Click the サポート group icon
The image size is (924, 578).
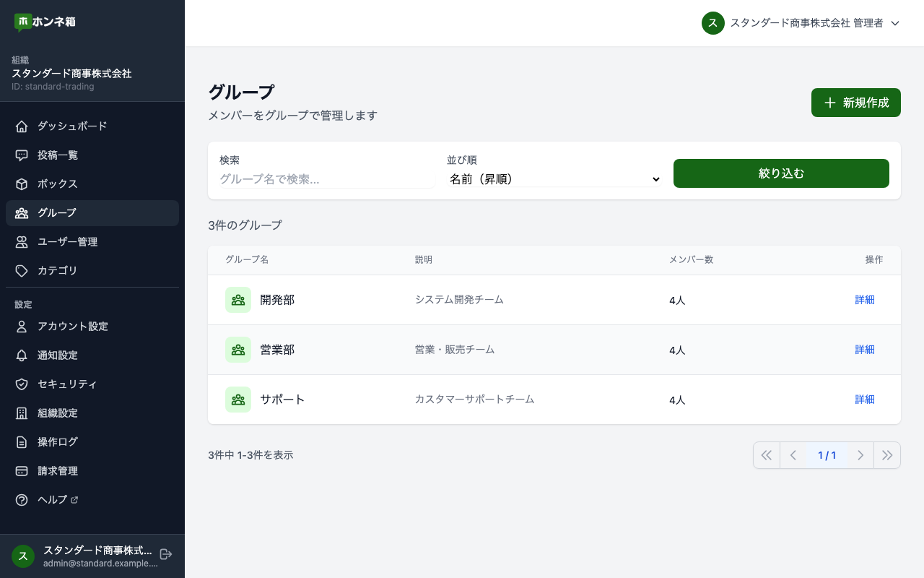pyautogui.click(x=238, y=400)
